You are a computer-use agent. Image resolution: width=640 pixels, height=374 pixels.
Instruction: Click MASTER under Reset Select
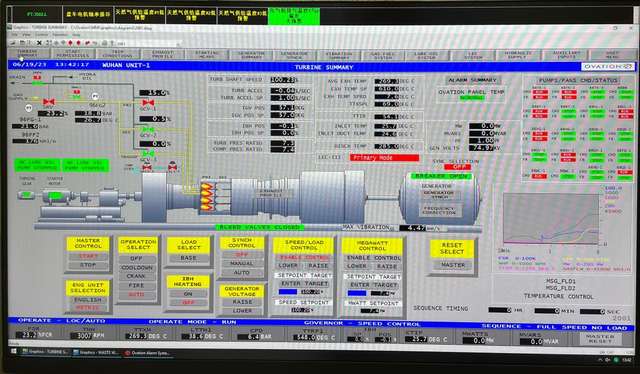(x=452, y=265)
